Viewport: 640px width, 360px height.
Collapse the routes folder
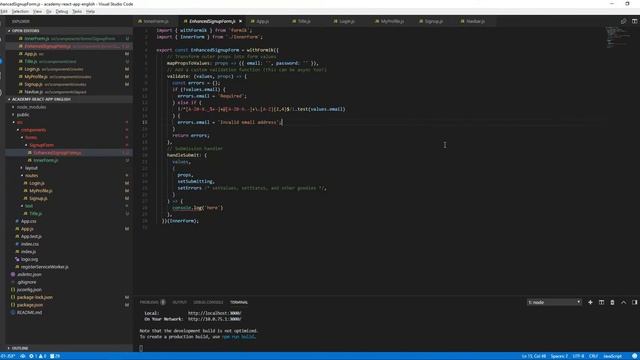(x=22, y=176)
